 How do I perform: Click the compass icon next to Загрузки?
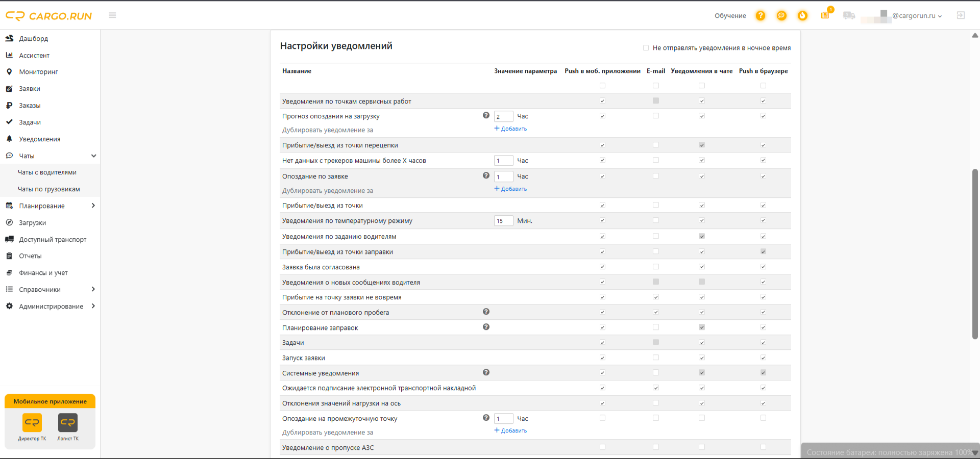pos(9,222)
